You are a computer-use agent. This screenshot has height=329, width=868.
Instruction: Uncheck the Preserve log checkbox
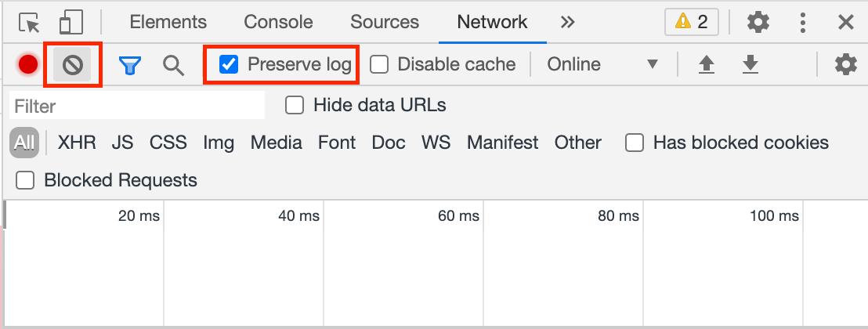point(229,65)
